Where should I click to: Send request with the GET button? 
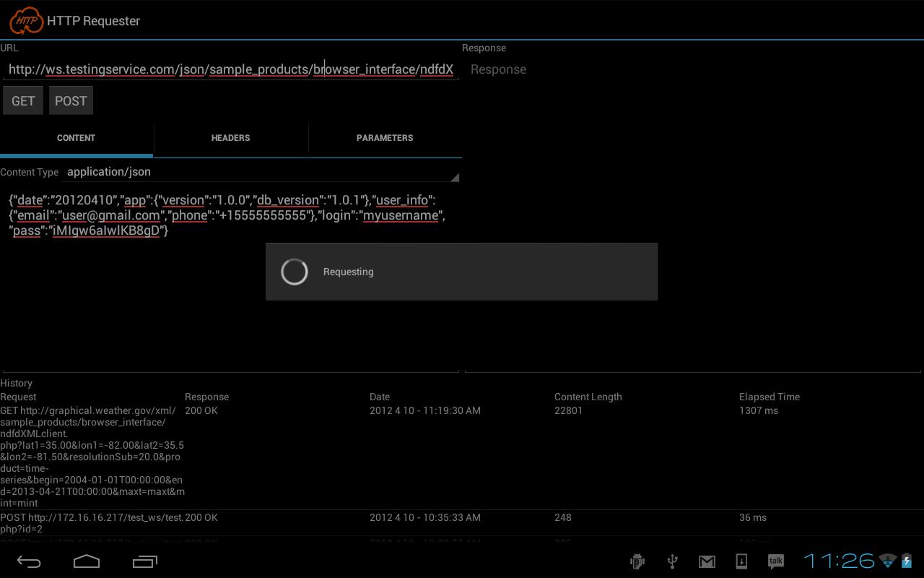click(23, 101)
